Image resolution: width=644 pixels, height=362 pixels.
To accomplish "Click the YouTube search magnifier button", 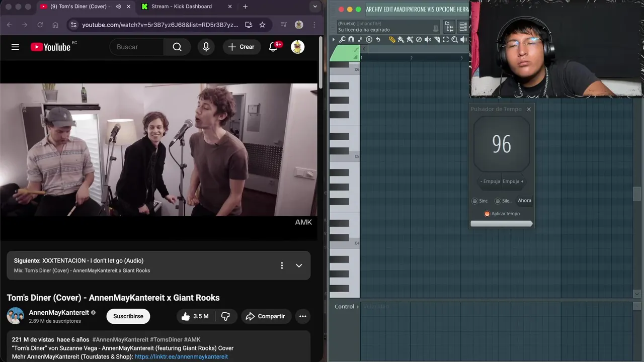I will pos(177,47).
